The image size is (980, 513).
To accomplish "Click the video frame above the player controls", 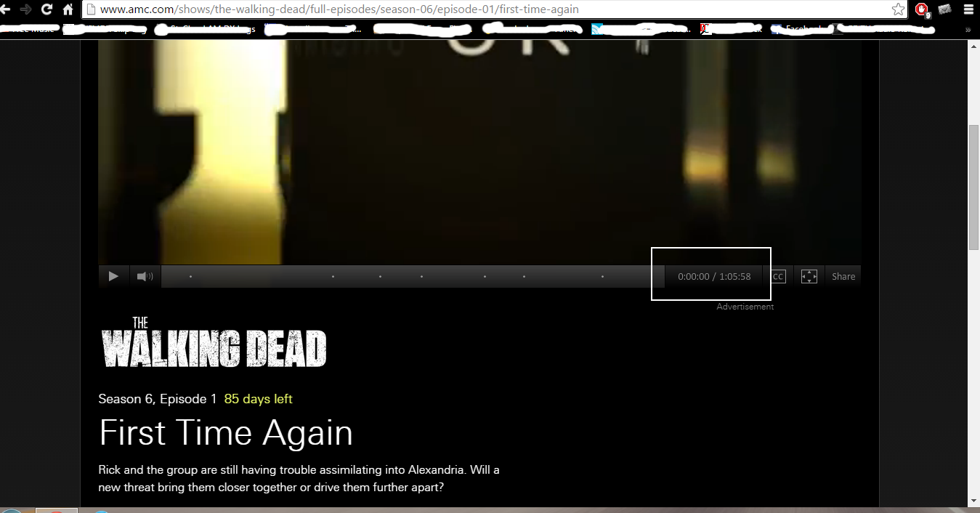I will click(x=479, y=153).
